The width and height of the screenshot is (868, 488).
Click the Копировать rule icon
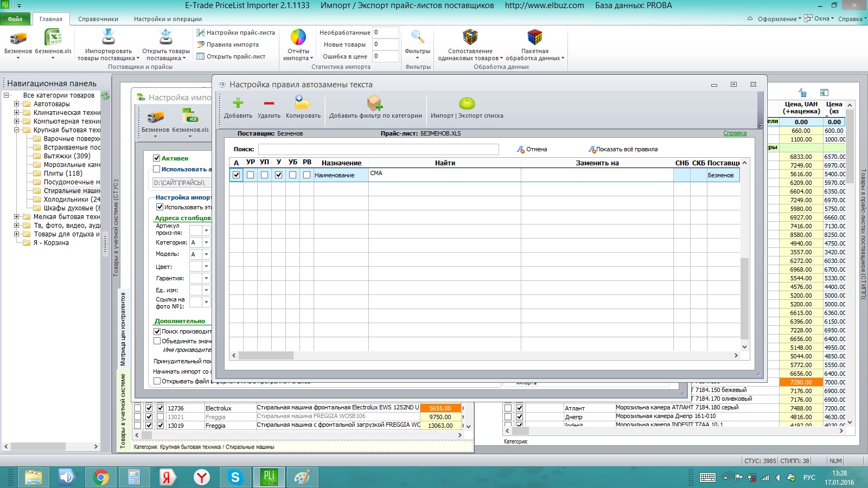[303, 102]
